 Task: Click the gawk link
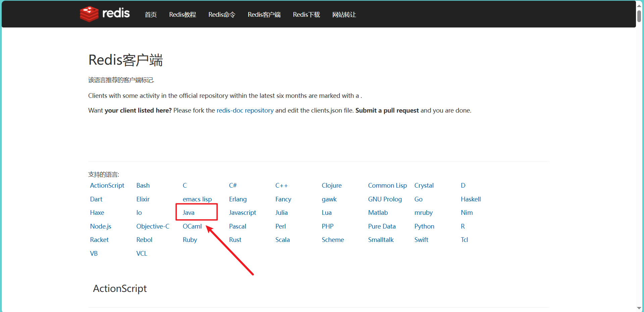click(329, 199)
